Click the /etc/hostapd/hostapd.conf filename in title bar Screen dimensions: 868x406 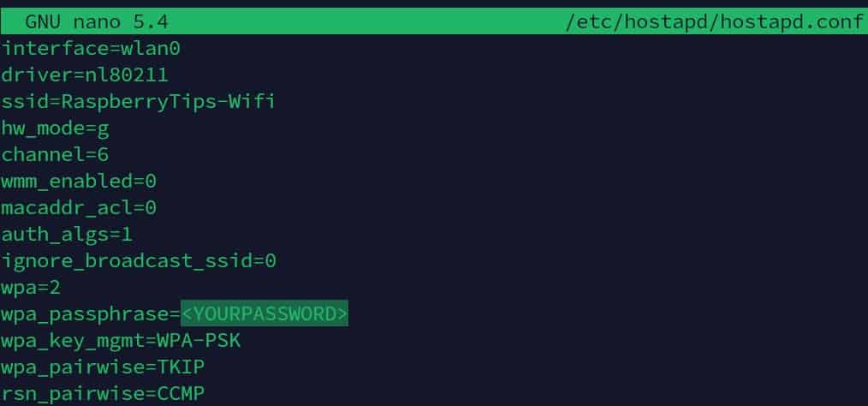(715, 22)
